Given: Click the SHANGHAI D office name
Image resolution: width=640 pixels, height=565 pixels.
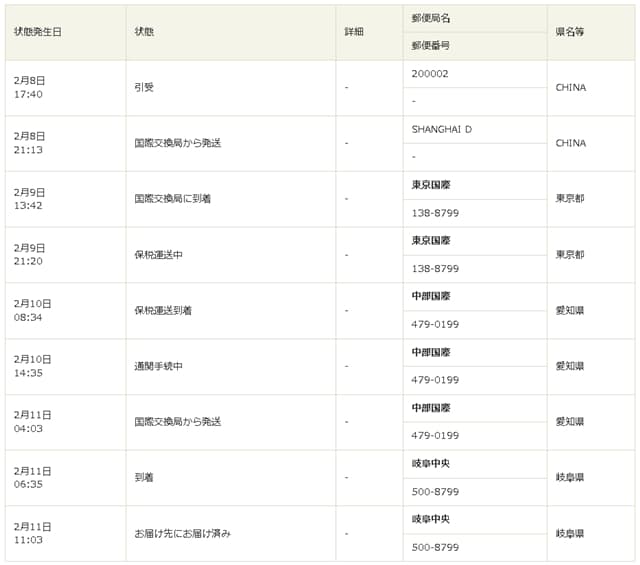Looking at the screenshot, I should pyautogui.click(x=442, y=129).
